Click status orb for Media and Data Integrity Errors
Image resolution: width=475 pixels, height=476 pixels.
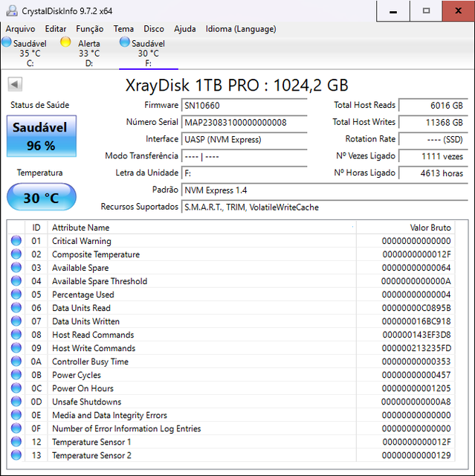point(16,415)
